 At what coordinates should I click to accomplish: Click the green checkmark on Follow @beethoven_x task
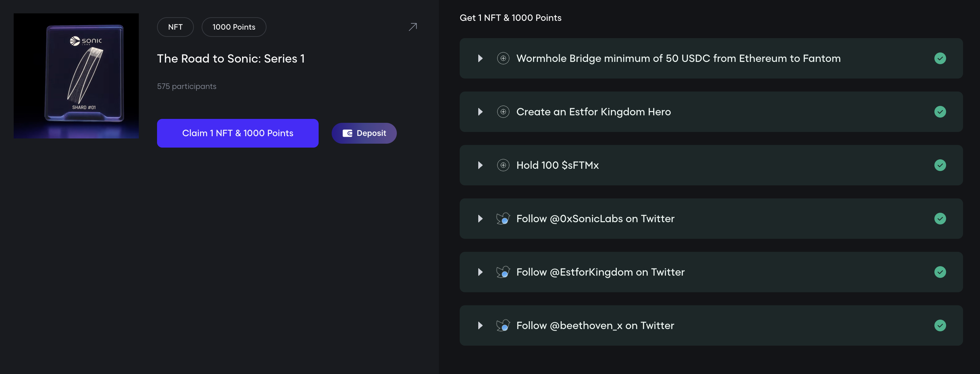click(x=940, y=325)
